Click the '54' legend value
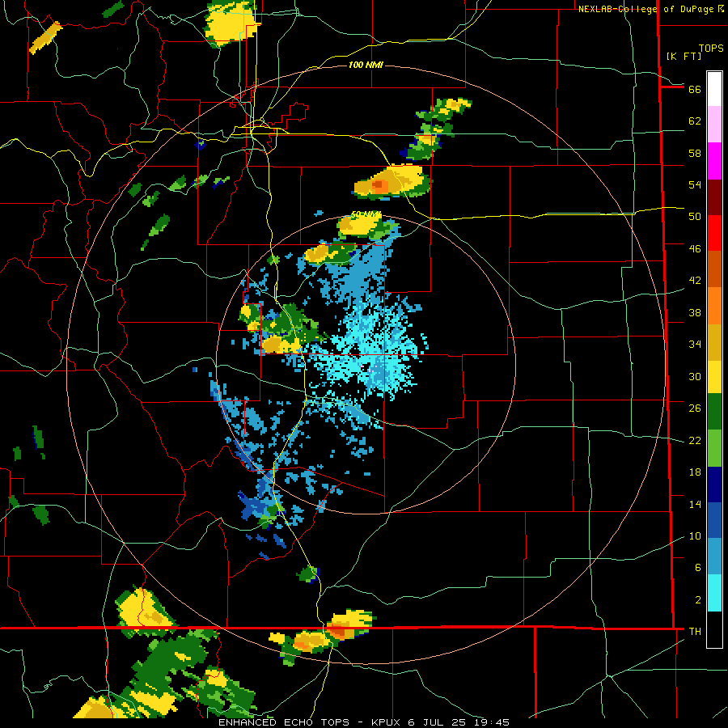Viewport: 728px width, 728px height. tap(695, 184)
